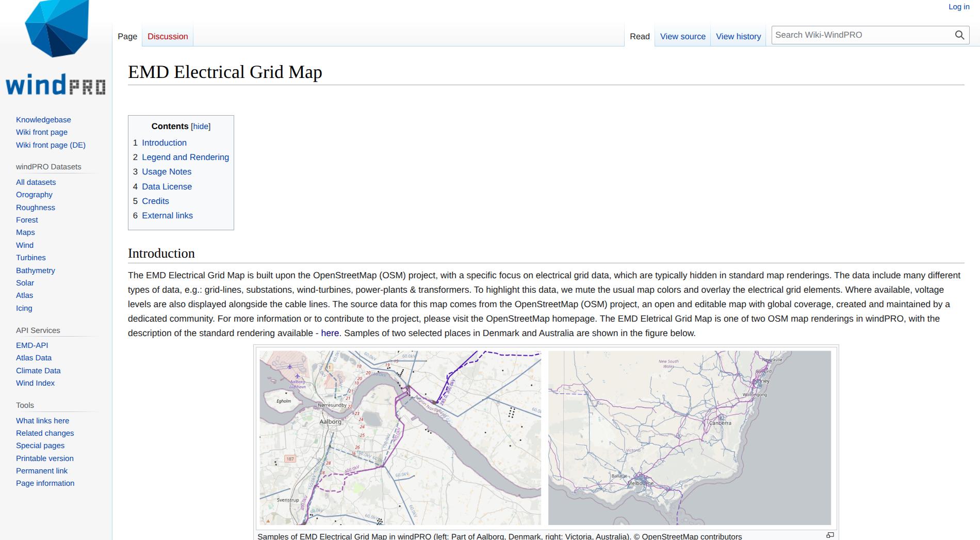Open Permanent link
980x540 pixels.
tap(42, 471)
